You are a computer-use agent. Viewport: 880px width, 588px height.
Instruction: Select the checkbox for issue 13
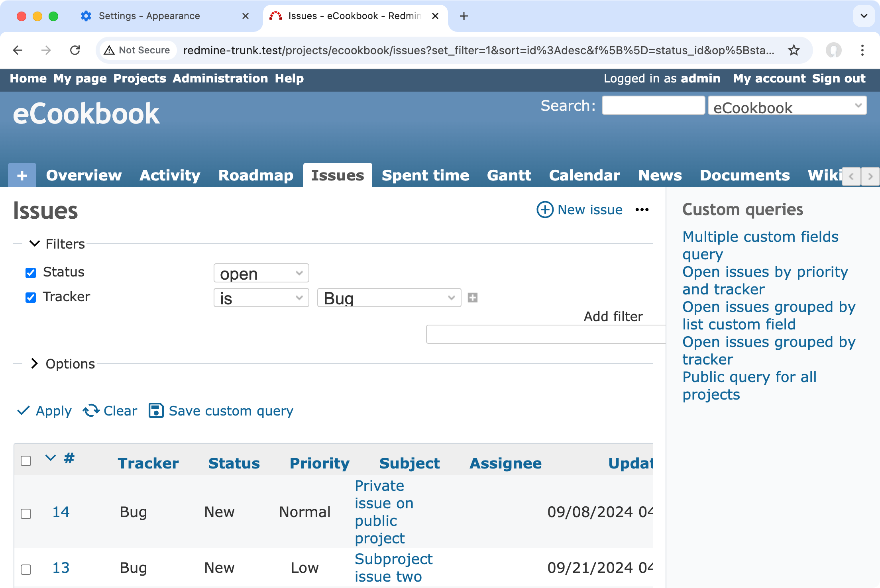26,570
